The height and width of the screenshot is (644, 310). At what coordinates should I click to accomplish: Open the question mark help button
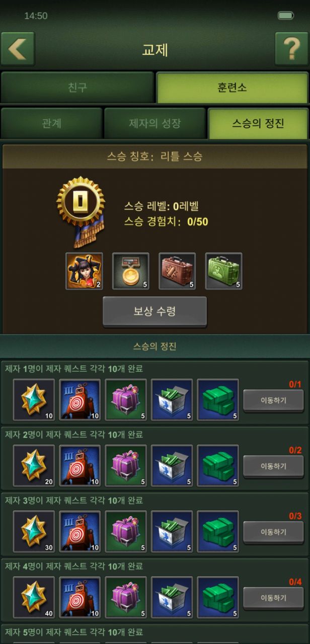(291, 49)
